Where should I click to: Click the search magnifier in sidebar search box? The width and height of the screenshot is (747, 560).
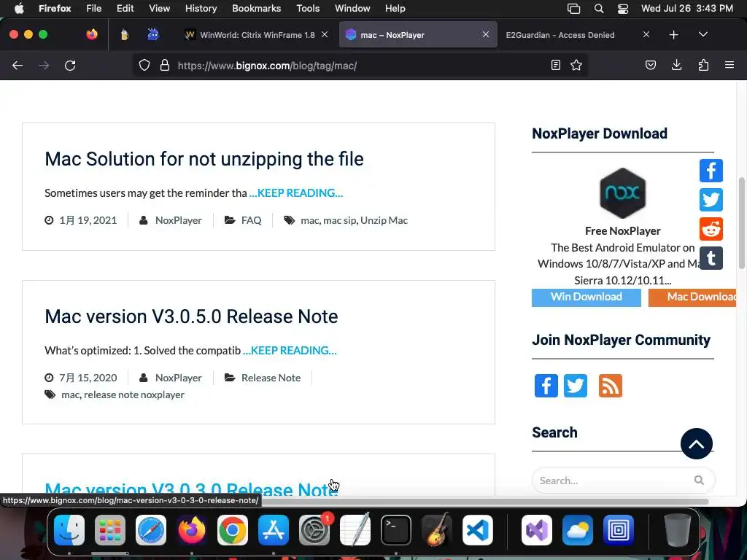pyautogui.click(x=699, y=480)
